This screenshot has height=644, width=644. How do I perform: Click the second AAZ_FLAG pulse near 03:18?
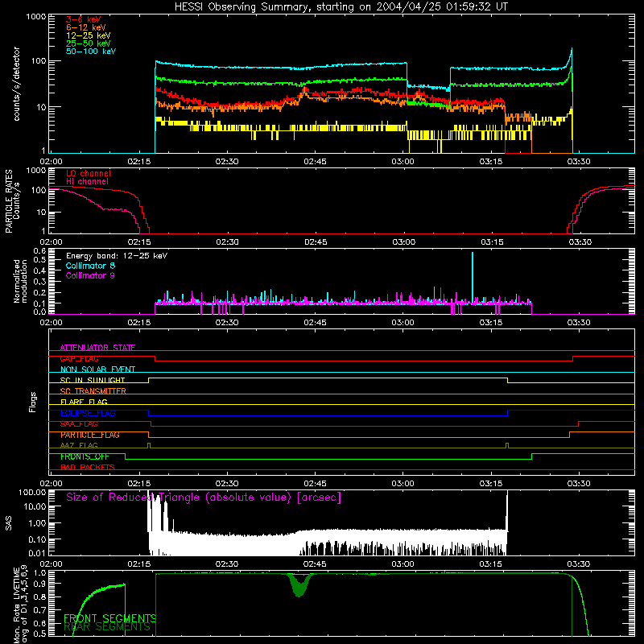(507, 445)
